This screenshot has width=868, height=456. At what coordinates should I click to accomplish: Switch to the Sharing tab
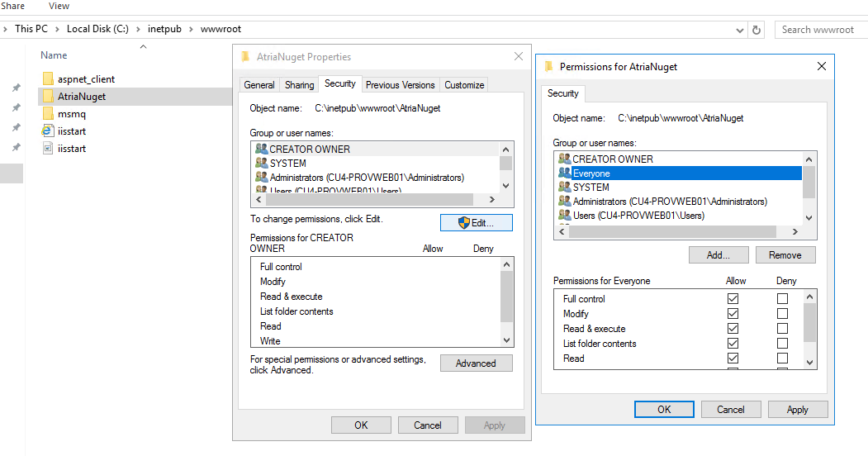(x=300, y=84)
